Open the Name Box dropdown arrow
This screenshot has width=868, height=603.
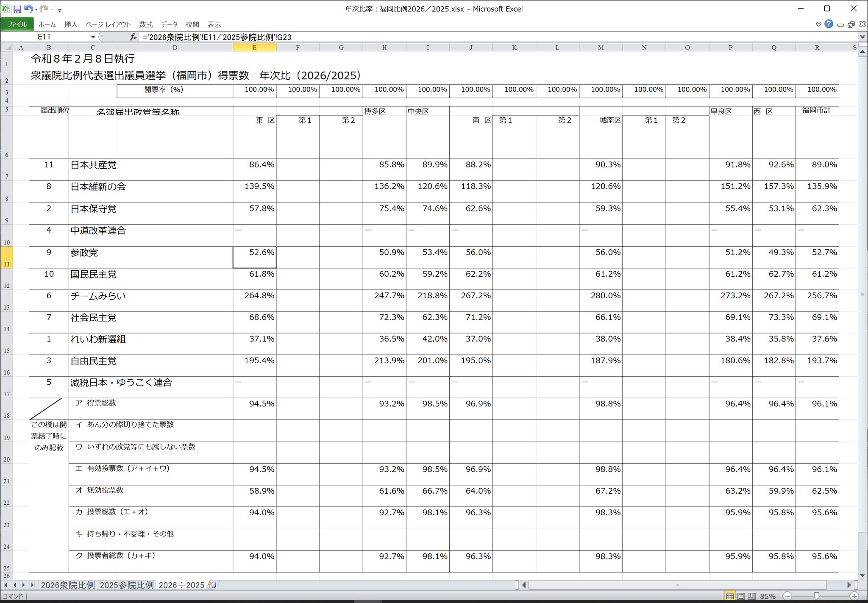[x=93, y=37]
